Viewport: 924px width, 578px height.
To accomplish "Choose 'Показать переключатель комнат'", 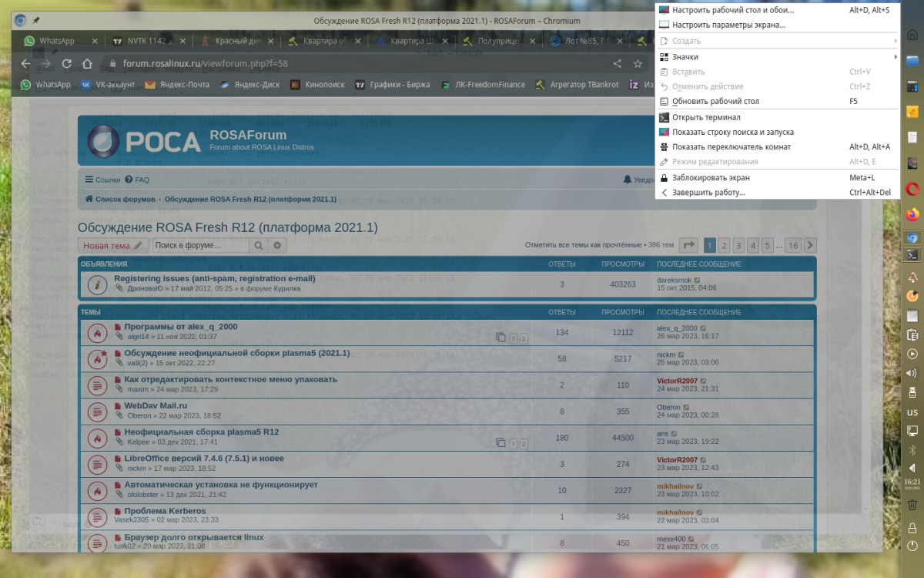I will point(776,146).
